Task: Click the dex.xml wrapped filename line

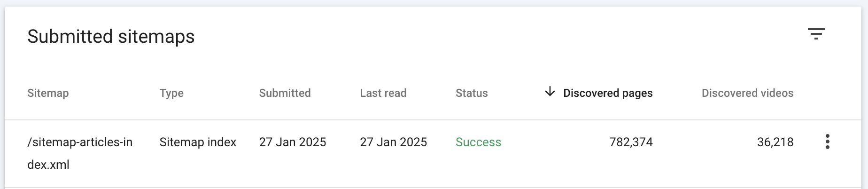Action: (48, 165)
